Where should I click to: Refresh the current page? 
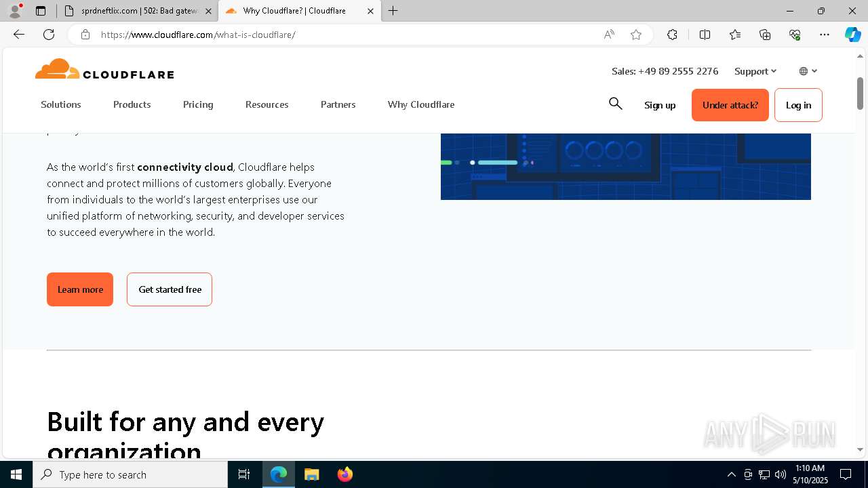(x=49, y=35)
